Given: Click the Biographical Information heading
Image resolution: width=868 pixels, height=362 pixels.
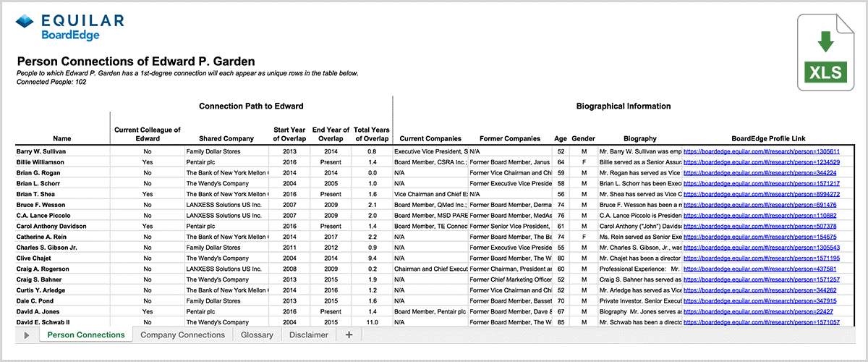Looking at the screenshot, I should point(624,106).
